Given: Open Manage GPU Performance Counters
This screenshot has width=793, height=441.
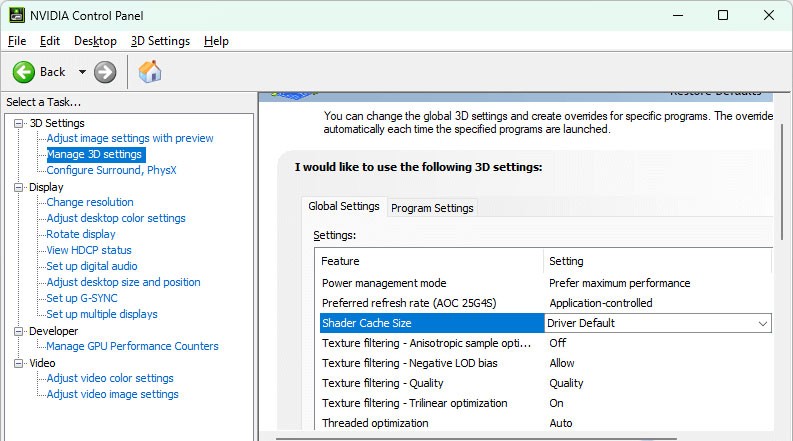Looking at the screenshot, I should (x=132, y=346).
